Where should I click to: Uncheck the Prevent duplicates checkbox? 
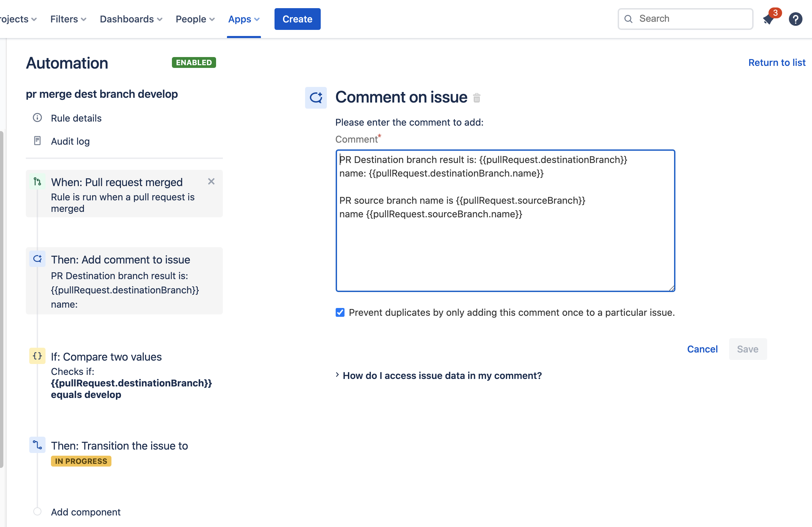(340, 312)
